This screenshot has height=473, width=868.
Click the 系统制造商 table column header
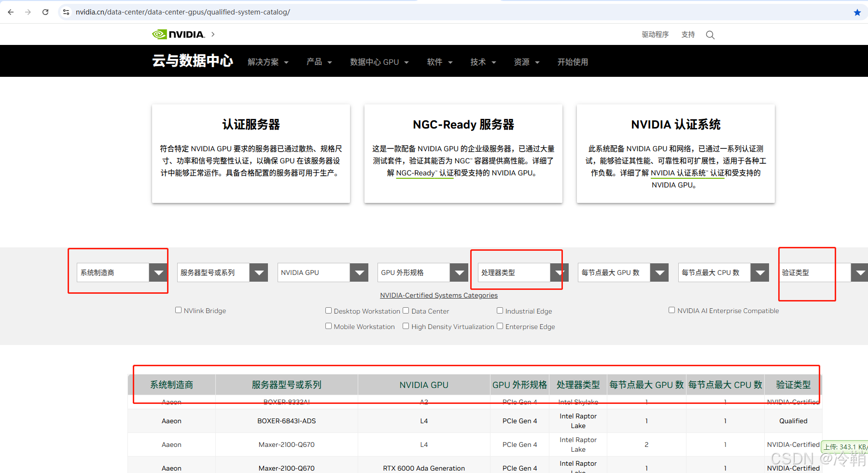tap(171, 385)
